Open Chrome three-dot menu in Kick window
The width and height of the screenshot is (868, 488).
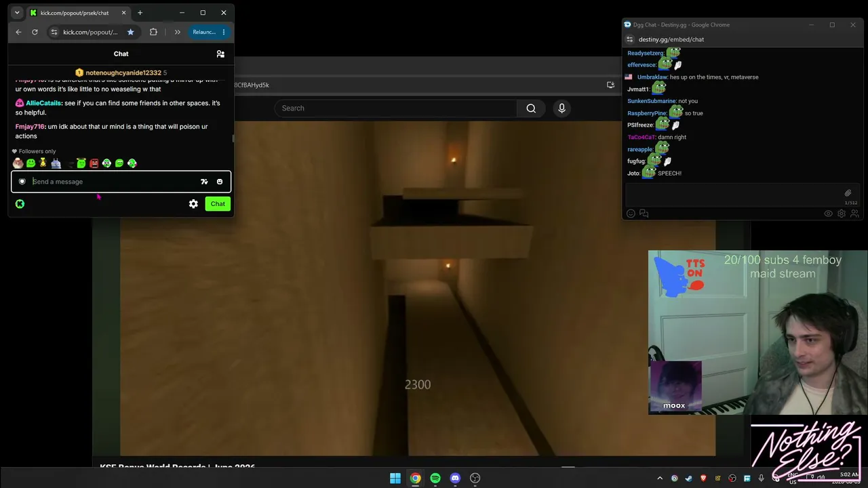tap(224, 32)
